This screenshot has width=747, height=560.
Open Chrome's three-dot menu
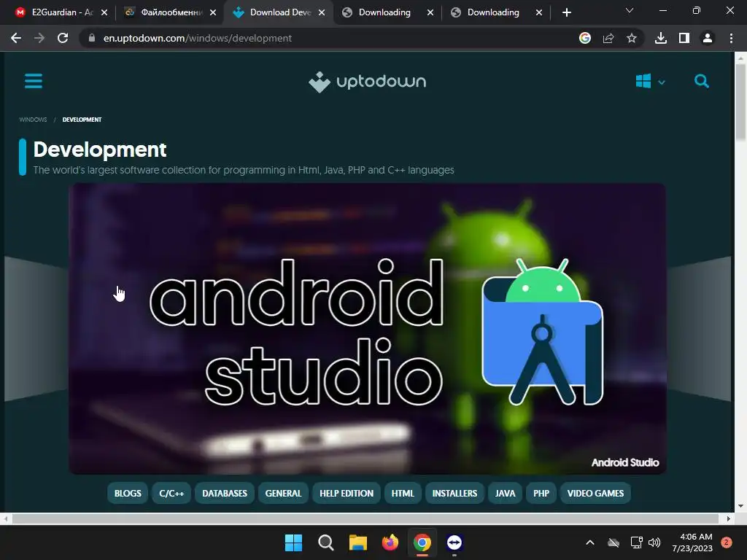click(x=731, y=38)
